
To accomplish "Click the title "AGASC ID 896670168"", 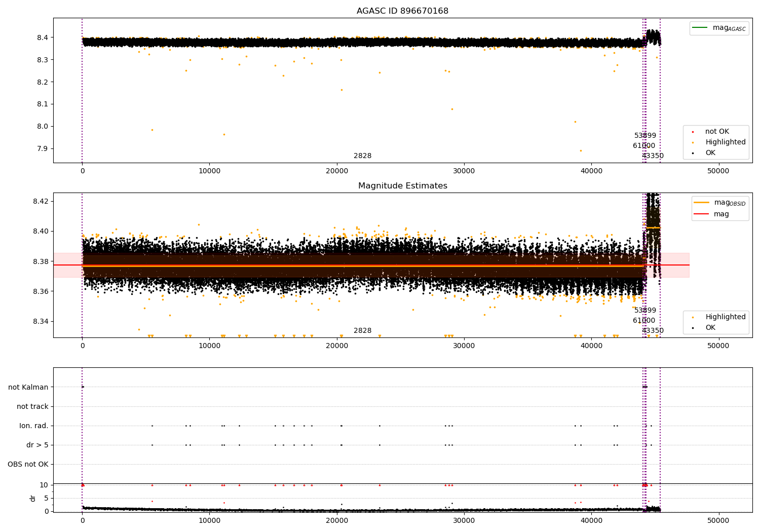I will pos(402,11).
